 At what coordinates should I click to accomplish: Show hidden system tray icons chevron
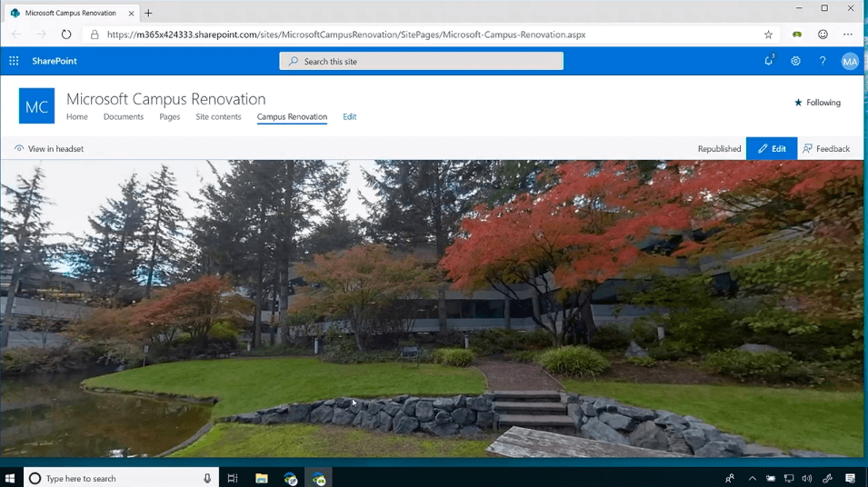752,478
